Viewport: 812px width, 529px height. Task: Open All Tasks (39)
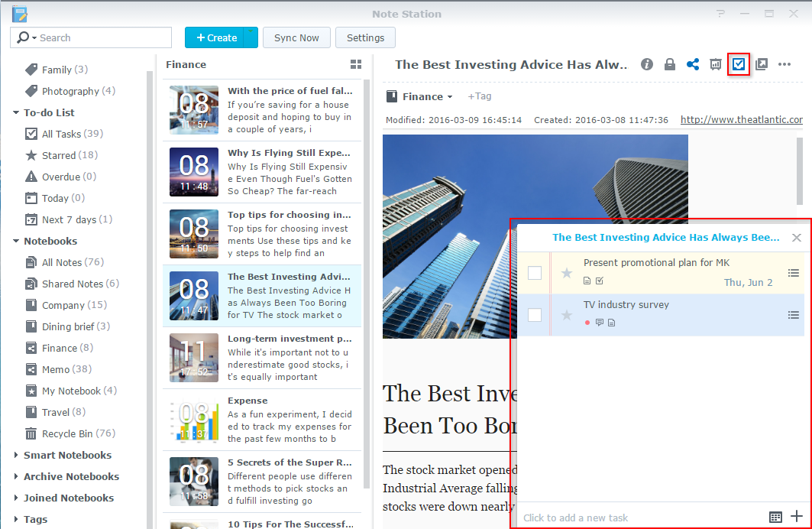click(64, 134)
